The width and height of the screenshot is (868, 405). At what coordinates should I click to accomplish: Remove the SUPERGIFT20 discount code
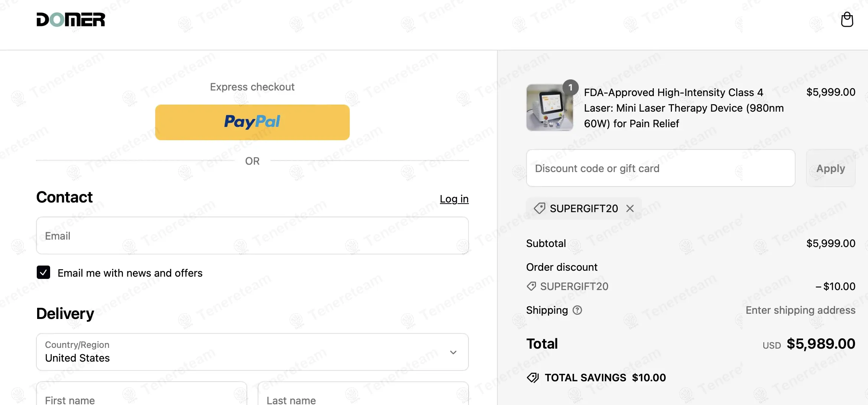[630, 208]
